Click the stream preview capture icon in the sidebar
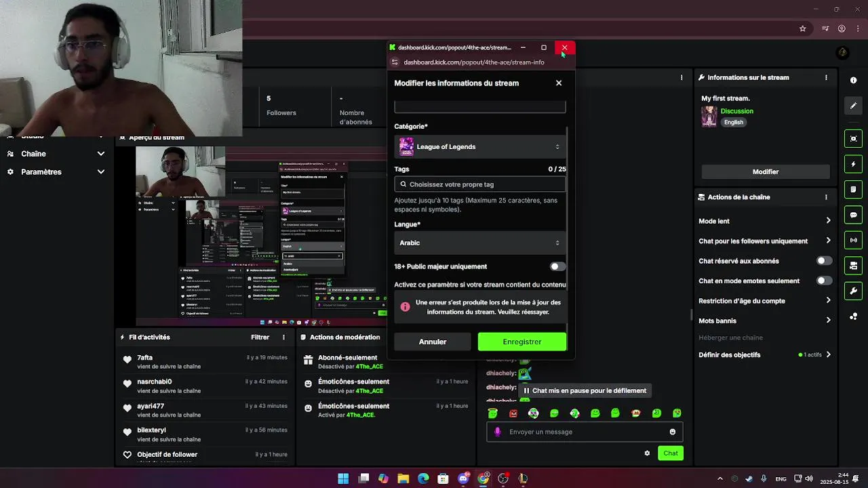The image size is (868, 488). tap(853, 139)
